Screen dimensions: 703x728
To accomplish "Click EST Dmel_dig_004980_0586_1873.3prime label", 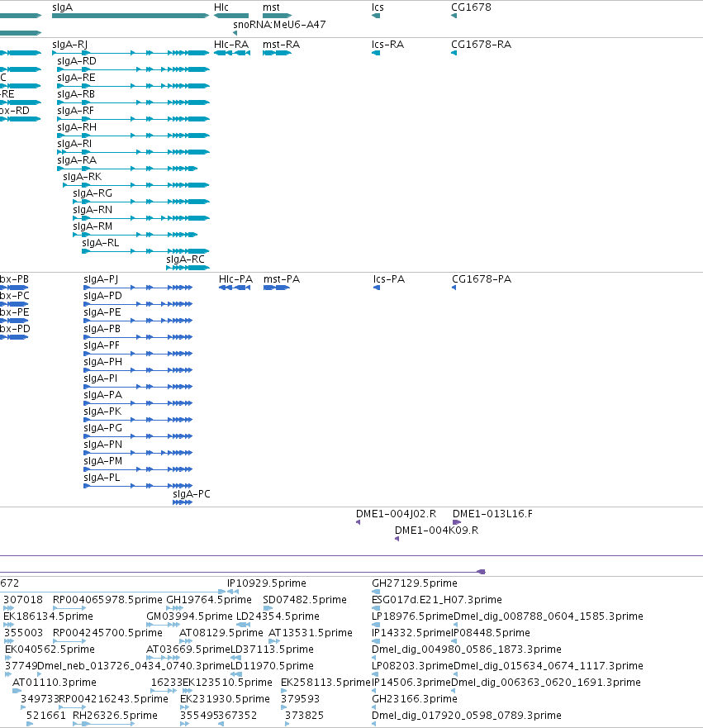I will (467, 649).
